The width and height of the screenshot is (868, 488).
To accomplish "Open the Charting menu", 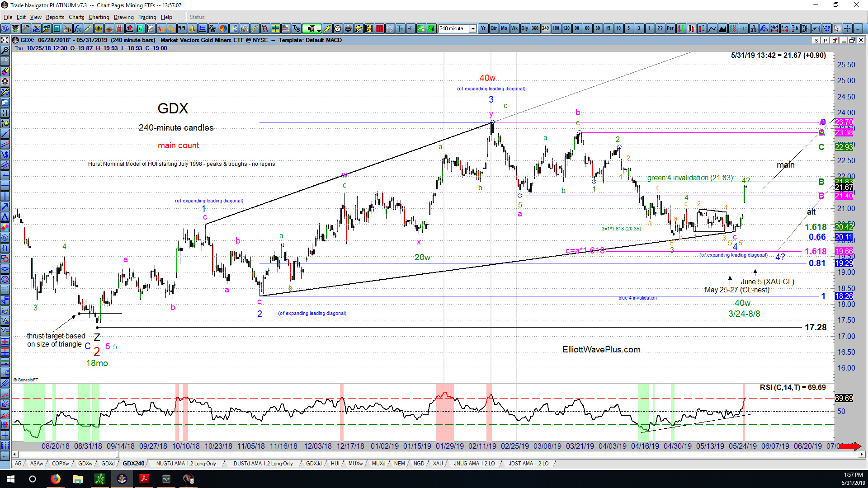I will (x=99, y=17).
